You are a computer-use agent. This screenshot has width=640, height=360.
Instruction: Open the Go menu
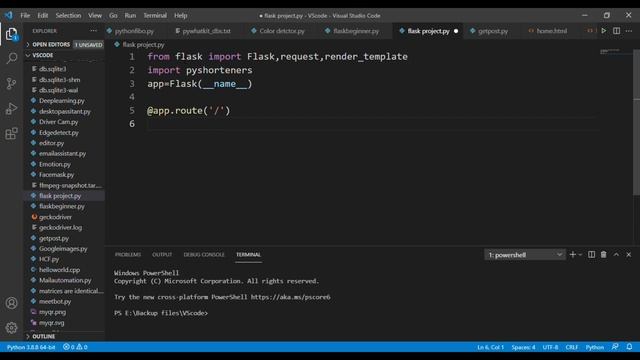pyautogui.click(x=113, y=16)
